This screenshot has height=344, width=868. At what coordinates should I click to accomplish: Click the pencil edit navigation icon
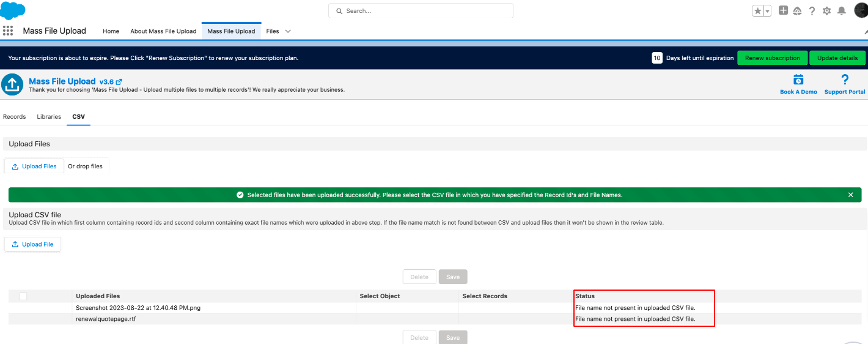pos(865,31)
